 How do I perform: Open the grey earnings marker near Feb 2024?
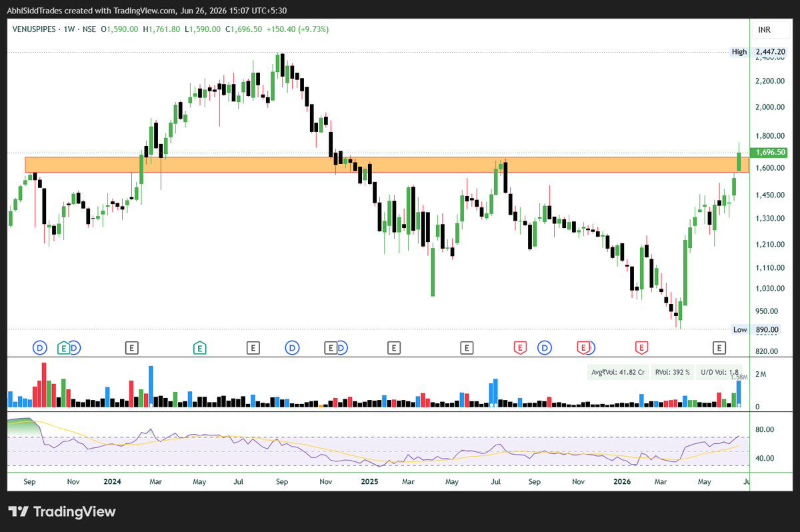point(132,347)
